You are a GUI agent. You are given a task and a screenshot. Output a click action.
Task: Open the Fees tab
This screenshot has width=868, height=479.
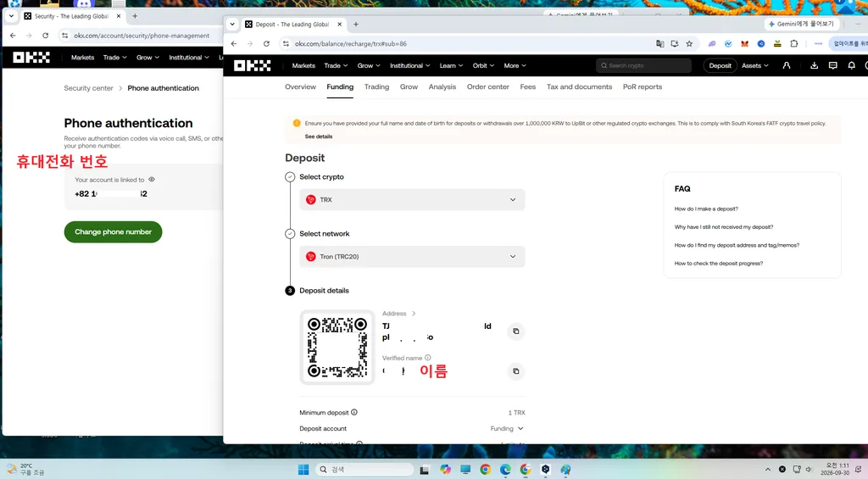(x=527, y=87)
